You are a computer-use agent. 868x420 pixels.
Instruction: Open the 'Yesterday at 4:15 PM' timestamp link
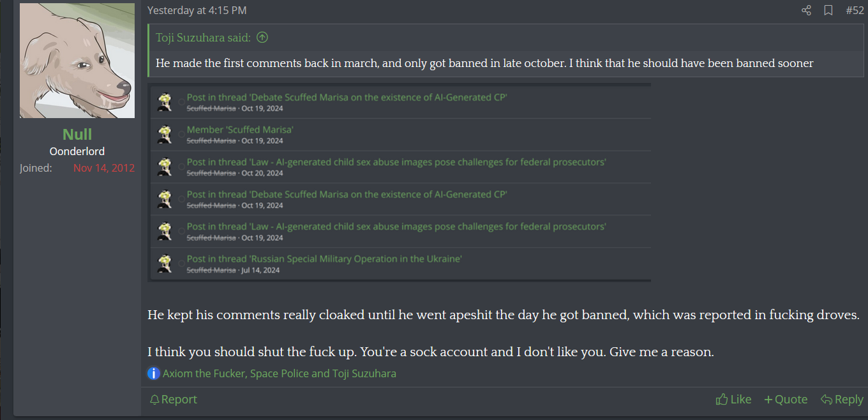(x=197, y=10)
